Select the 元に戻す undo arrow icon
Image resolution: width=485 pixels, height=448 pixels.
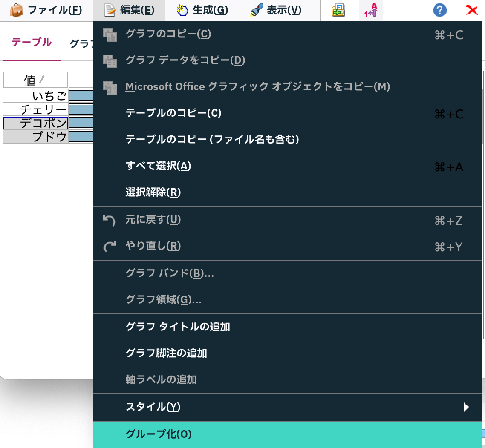110,220
